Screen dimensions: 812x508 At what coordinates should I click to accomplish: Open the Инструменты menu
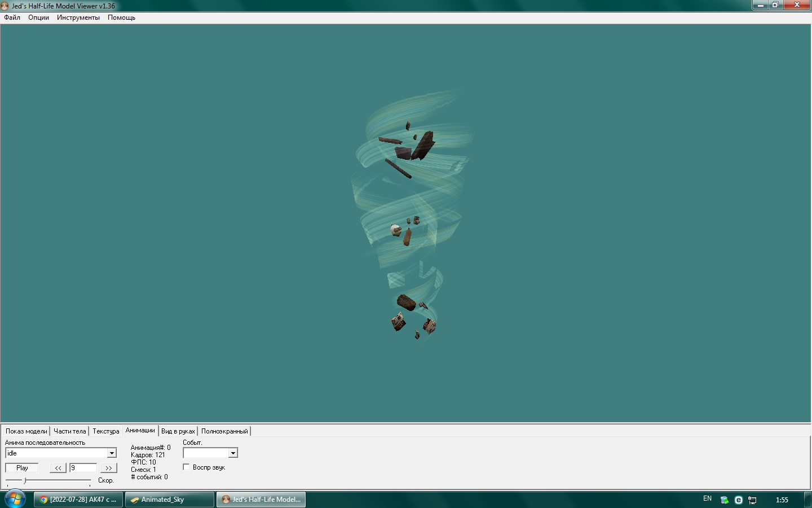(78, 17)
